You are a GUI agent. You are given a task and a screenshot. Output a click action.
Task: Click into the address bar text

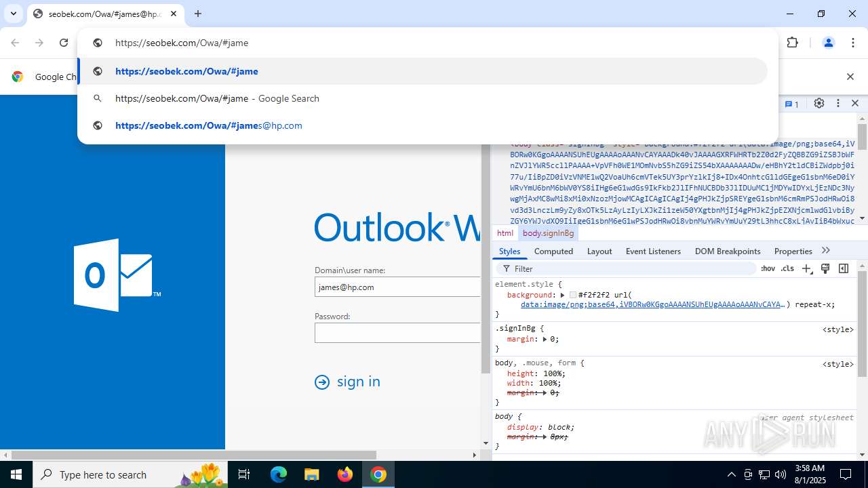point(182,43)
